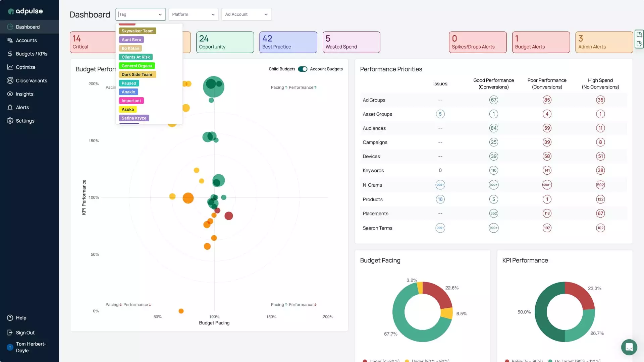
Task: Click the Wasted Spend card
Action: pos(351,42)
